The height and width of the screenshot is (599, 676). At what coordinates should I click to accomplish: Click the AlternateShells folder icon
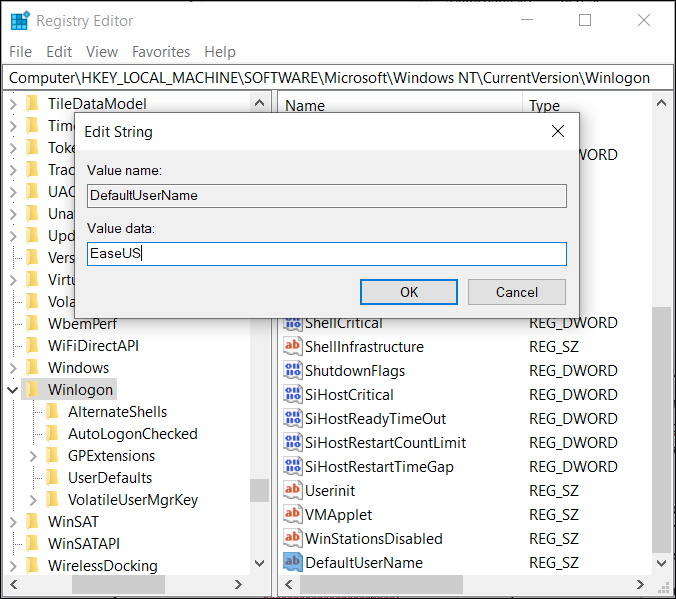[52, 411]
